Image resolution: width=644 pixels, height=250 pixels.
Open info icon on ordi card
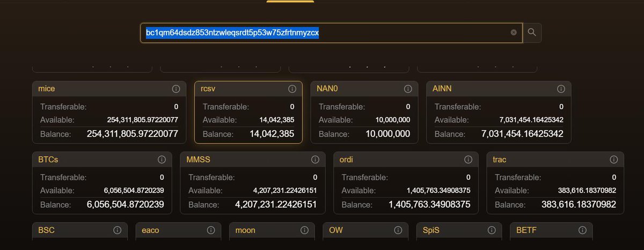469,160
